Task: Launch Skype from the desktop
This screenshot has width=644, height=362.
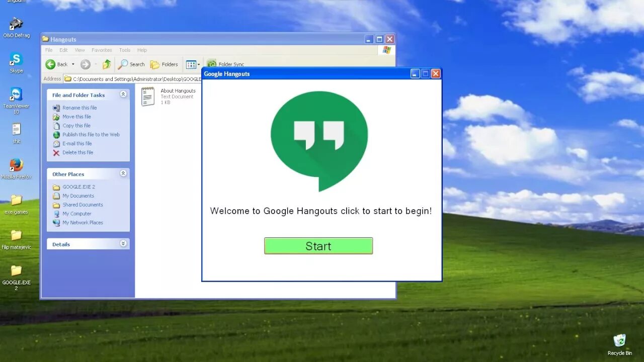Action: coord(16,63)
